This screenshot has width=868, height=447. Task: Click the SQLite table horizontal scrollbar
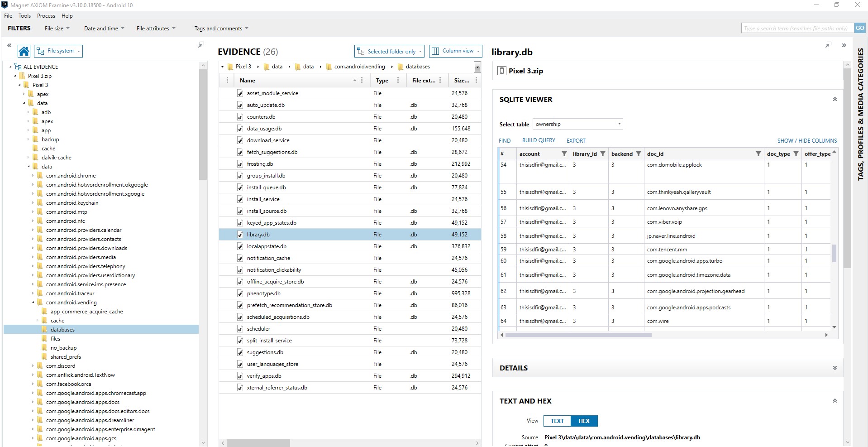point(578,335)
